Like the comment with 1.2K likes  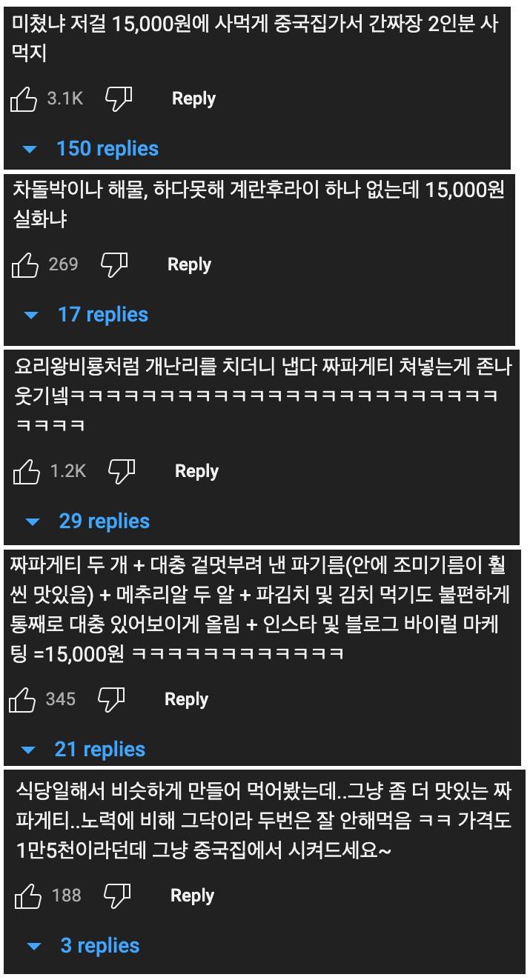click(x=27, y=472)
